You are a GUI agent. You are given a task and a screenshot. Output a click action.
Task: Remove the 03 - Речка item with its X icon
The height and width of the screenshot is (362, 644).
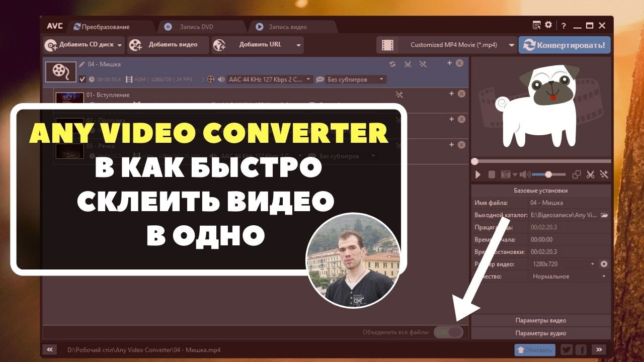point(461,145)
